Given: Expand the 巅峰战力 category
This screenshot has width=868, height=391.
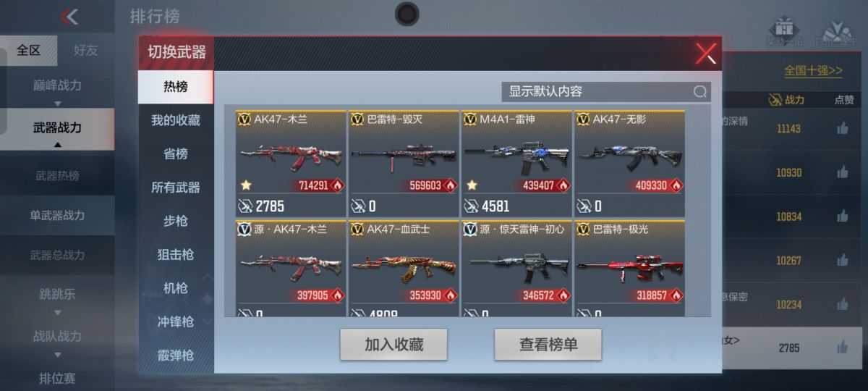Looking at the screenshot, I should pyautogui.click(x=57, y=86).
